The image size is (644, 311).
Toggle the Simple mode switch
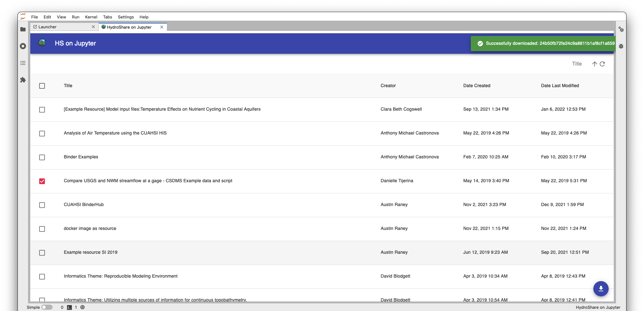(47, 307)
